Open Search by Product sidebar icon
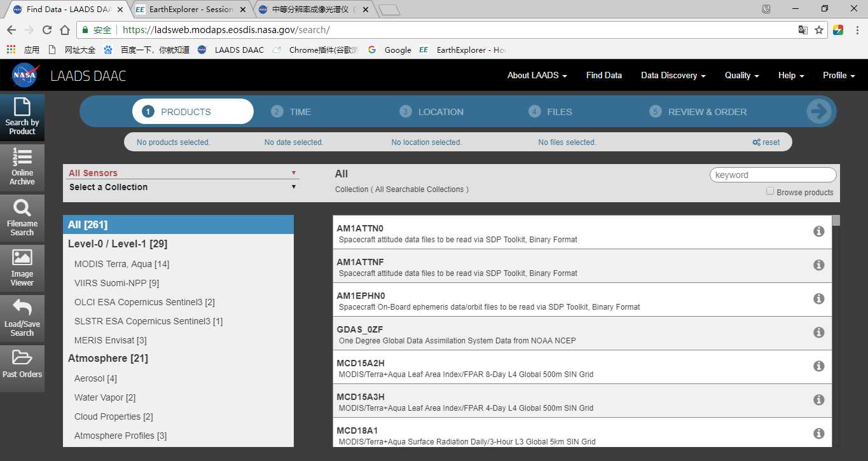868x461 pixels. coord(22,118)
